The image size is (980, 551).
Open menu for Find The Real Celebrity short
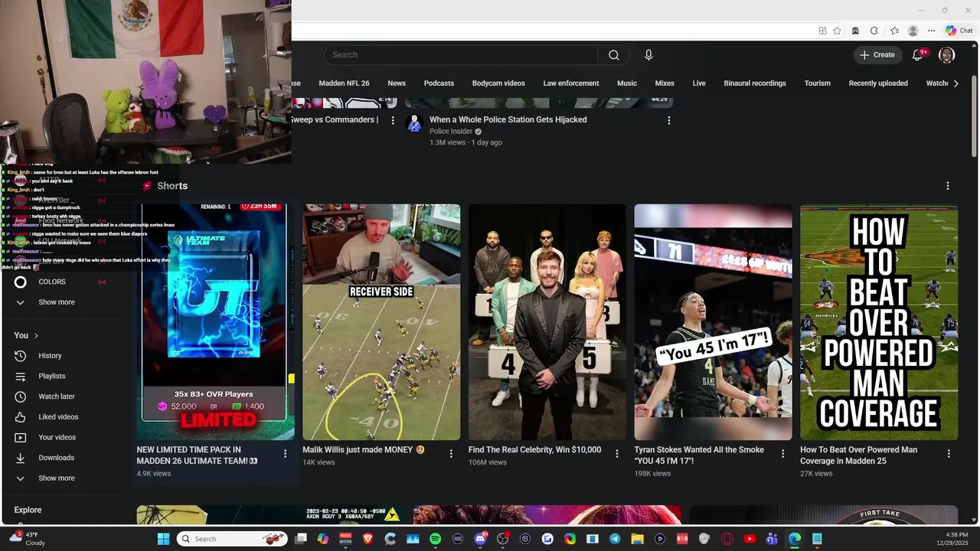(617, 454)
